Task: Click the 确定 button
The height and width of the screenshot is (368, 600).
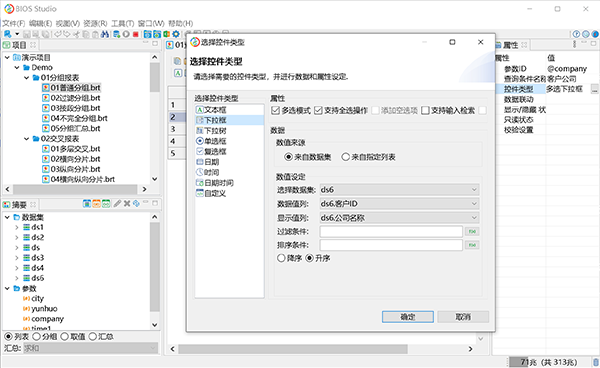Action: (x=408, y=317)
